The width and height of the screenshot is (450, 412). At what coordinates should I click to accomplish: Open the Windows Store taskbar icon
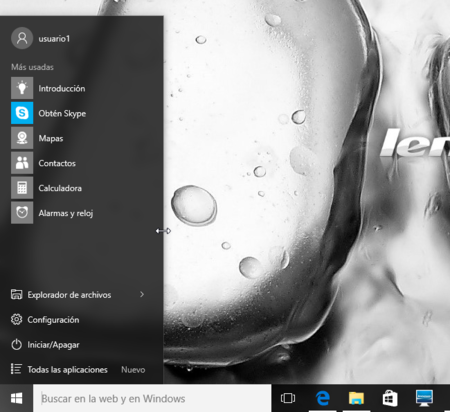coord(390,398)
